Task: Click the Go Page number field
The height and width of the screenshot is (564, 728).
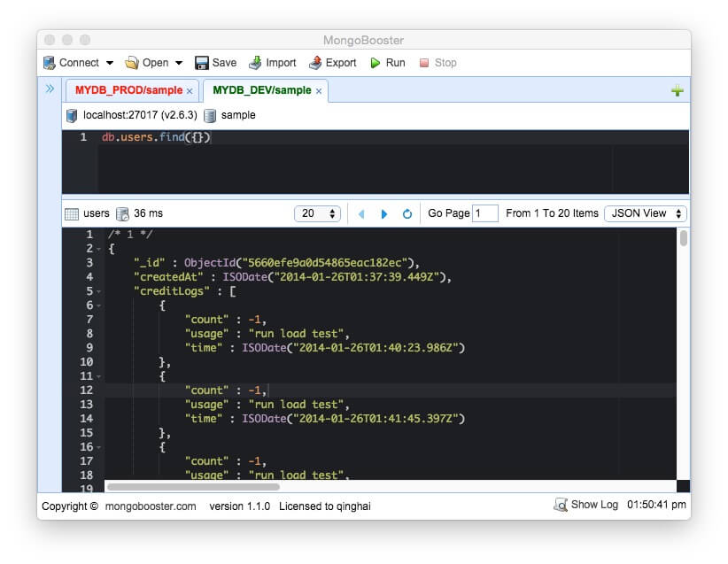Action: (484, 213)
